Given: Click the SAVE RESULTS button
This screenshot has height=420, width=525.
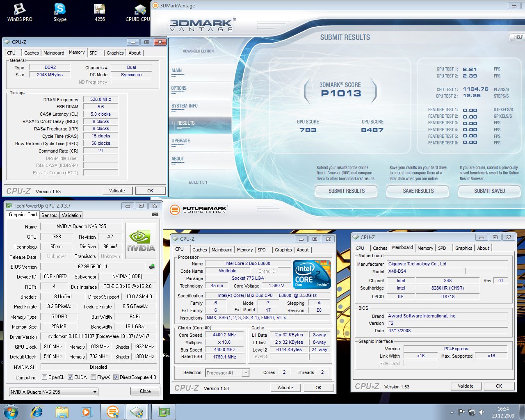Looking at the screenshot, I should pyautogui.click(x=418, y=191).
